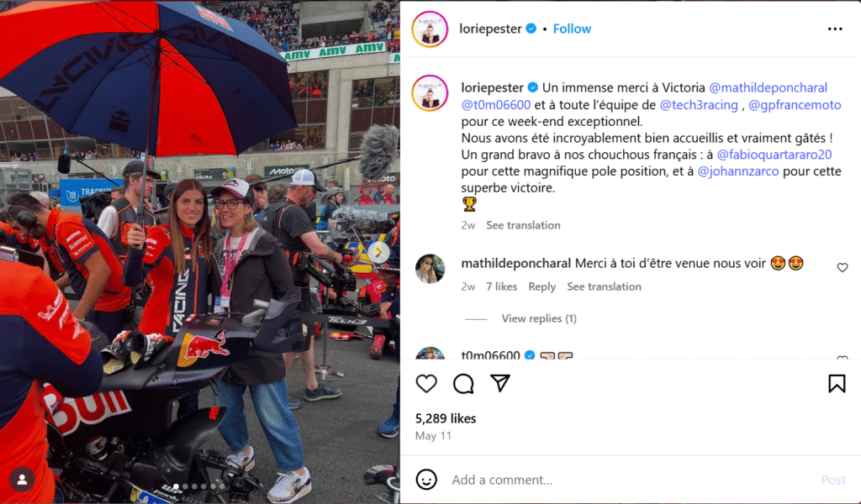
Task: Expand View replies (1) under comment
Action: tap(539, 318)
